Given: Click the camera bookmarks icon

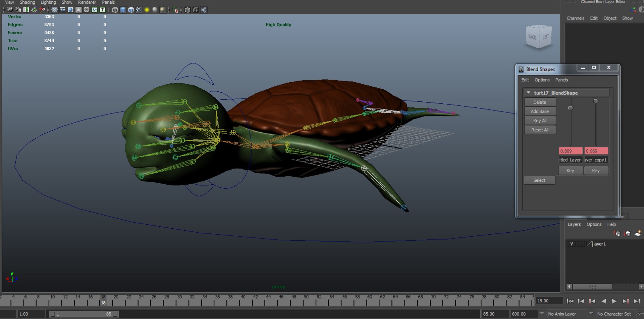Looking at the screenshot, I should pos(26,10).
